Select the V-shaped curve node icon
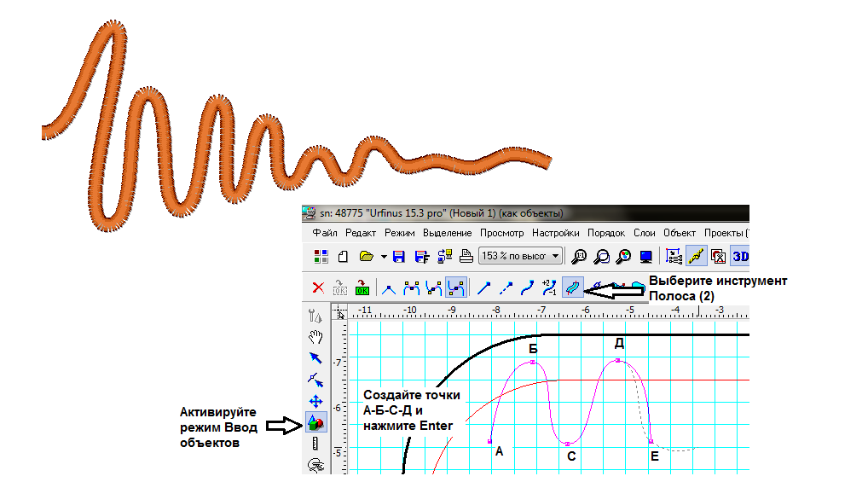Viewport: 868px width, 482px height. point(433,288)
